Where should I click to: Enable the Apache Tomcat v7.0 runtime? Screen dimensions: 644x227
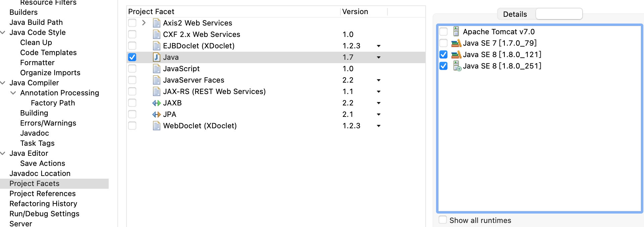[443, 32]
